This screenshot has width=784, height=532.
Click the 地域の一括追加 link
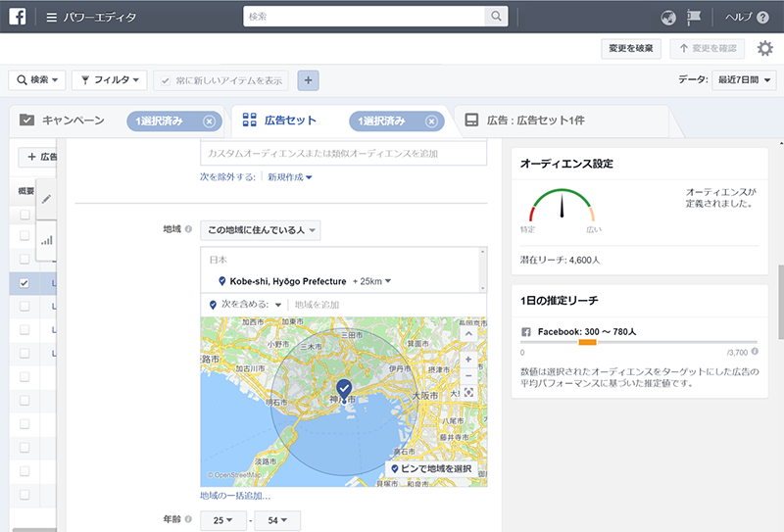pyautogui.click(x=235, y=496)
